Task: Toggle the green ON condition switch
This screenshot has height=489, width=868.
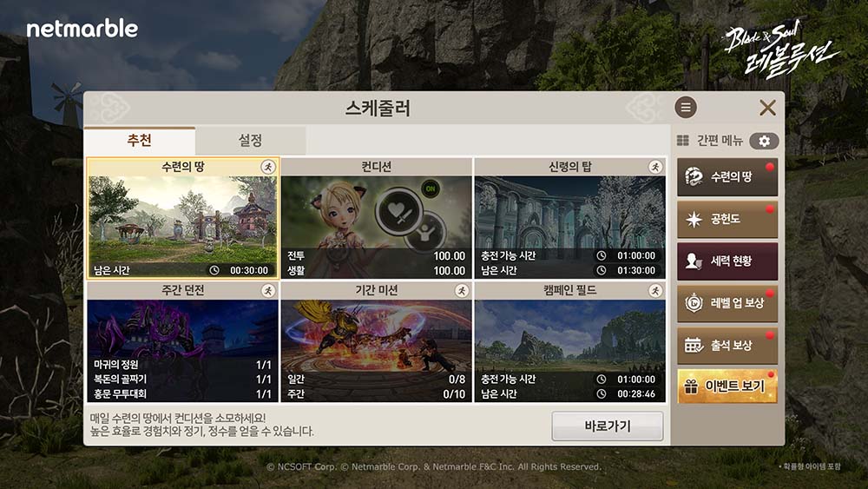Action: pyautogui.click(x=431, y=188)
